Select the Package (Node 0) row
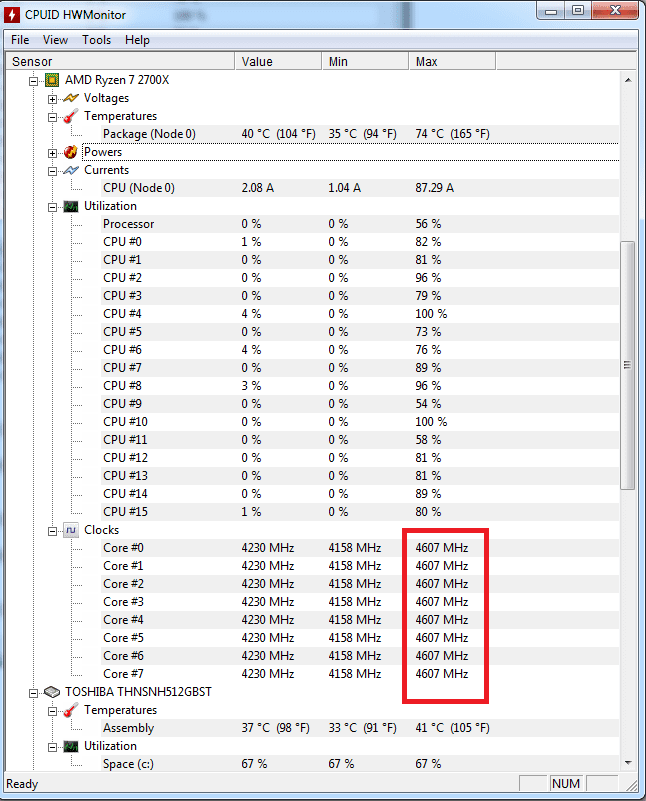The width and height of the screenshot is (646, 801). pos(360,134)
